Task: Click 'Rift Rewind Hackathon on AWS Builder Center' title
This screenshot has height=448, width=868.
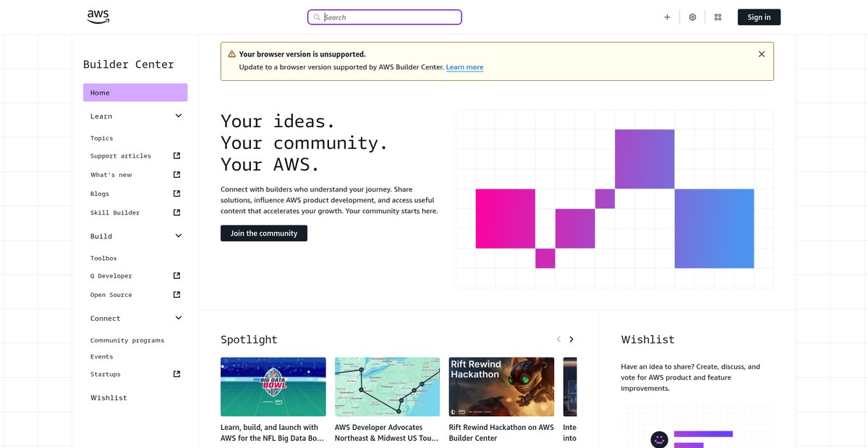Action: tap(501, 432)
